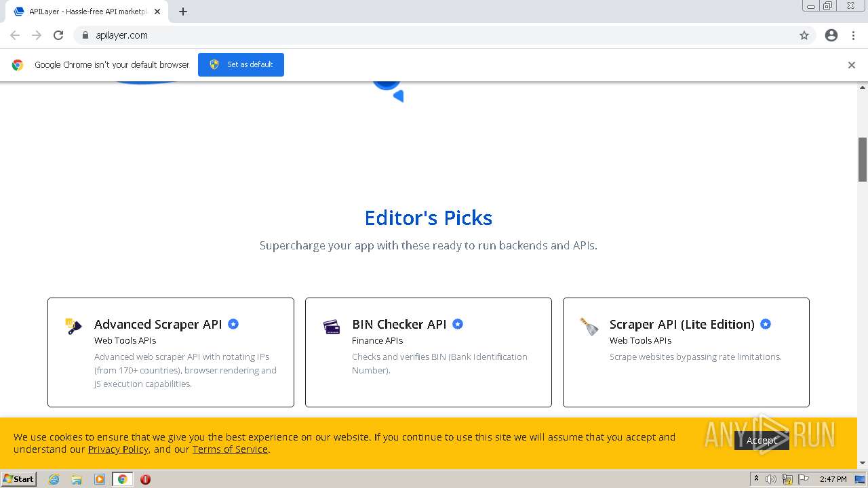Click the Scrape websites bypassing rate limitations text
Viewport: 868px width, 488px height.
[695, 357]
